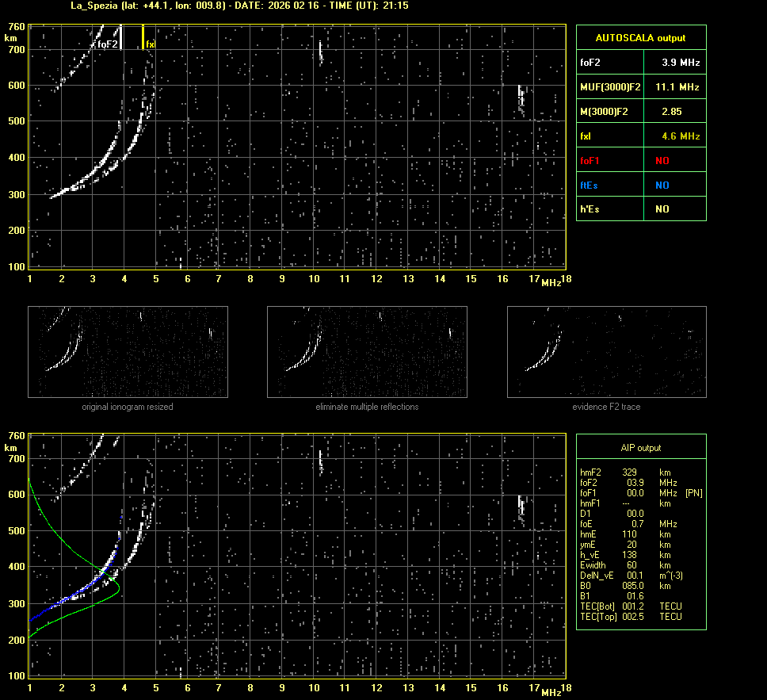Select the yellow fxI 4.6 MHz row
This screenshot has width=767, height=700.
click(x=640, y=136)
